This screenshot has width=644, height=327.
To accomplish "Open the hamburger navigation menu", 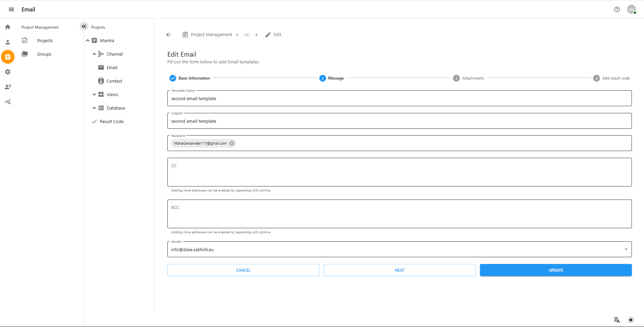I will (x=11, y=9).
